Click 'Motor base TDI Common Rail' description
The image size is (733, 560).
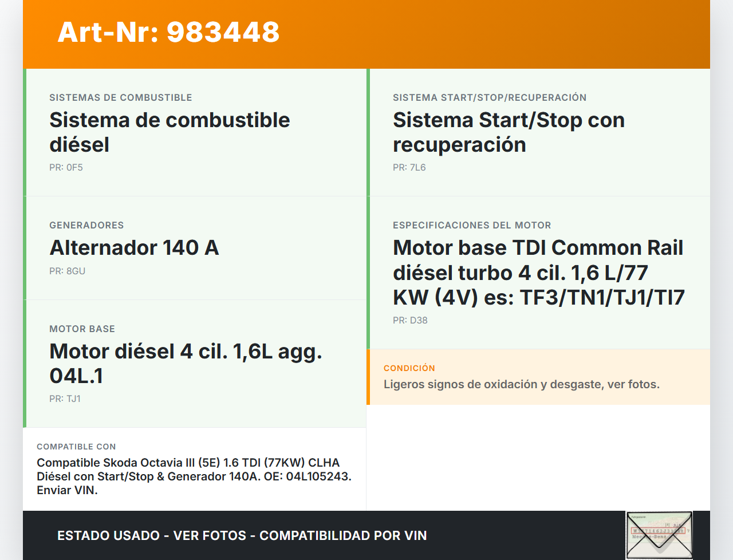coord(539,273)
